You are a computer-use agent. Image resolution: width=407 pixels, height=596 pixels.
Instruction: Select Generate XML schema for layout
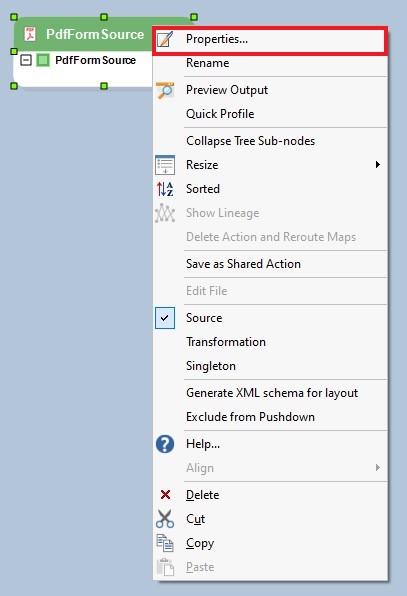[x=270, y=393]
